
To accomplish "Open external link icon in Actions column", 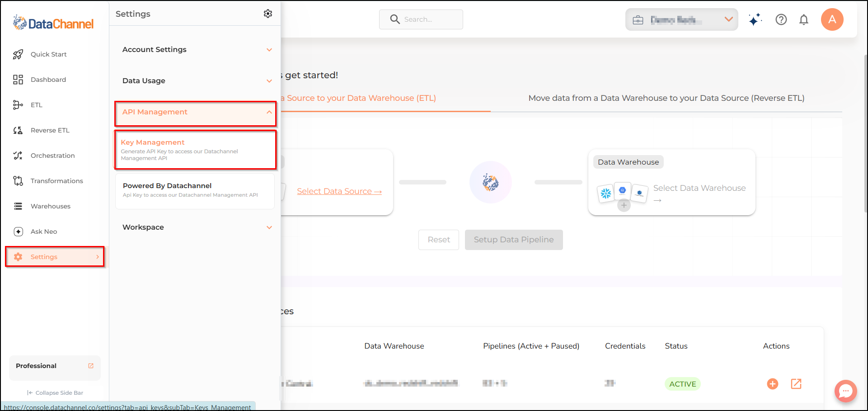I will [796, 384].
